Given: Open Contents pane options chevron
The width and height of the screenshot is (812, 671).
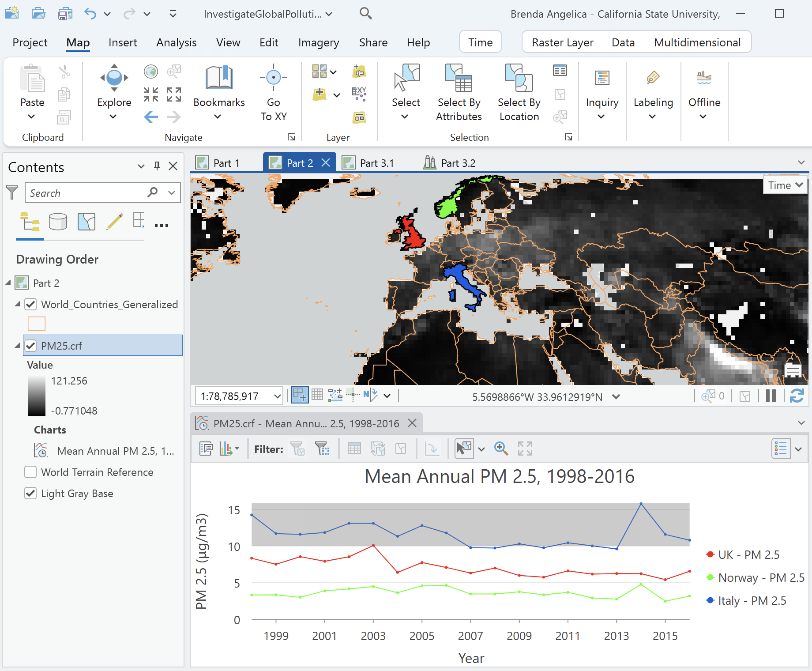Looking at the screenshot, I should coord(141,166).
